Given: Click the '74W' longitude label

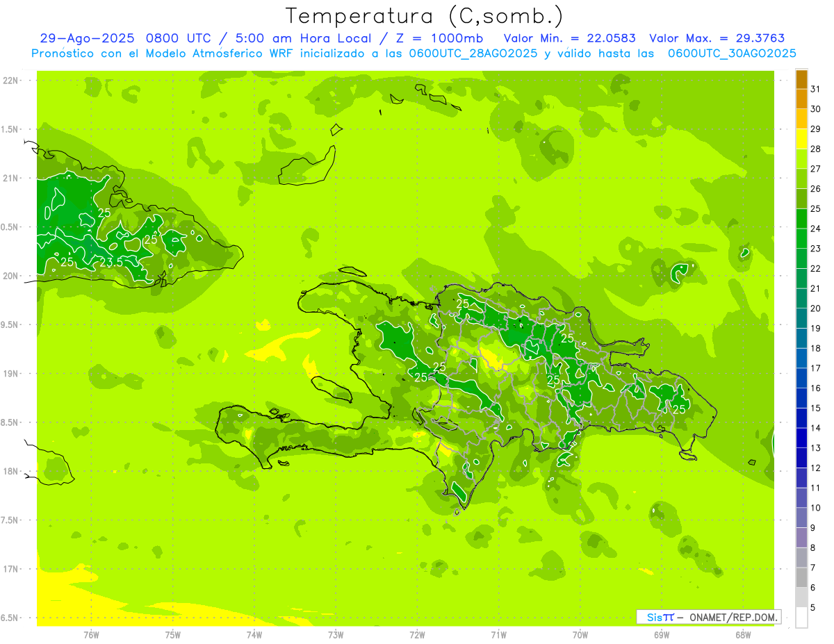Looking at the screenshot, I should (x=254, y=635).
